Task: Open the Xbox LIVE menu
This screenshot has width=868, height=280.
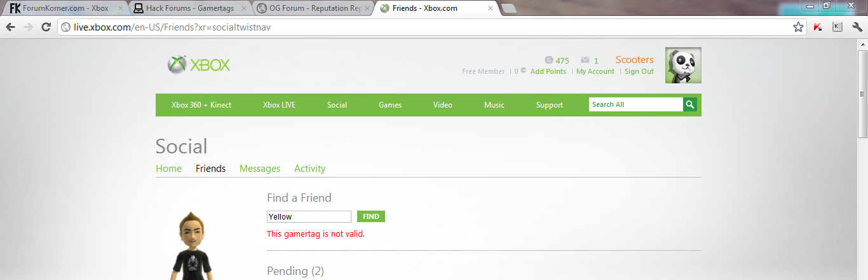Action: 279,105
